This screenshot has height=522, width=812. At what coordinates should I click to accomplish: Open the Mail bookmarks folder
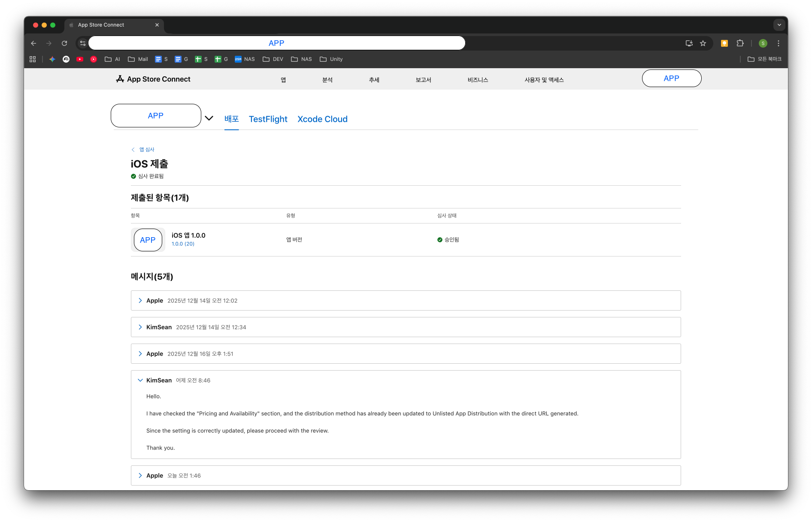pos(138,59)
